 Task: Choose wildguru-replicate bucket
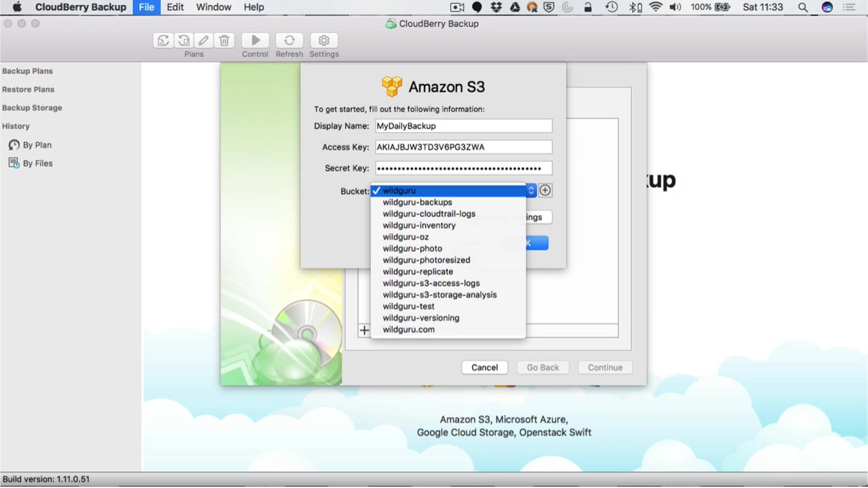(448, 271)
